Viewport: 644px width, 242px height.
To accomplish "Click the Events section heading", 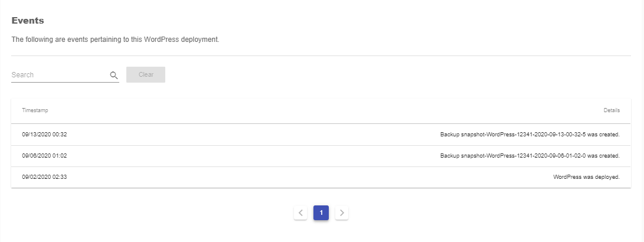I will click(x=28, y=21).
